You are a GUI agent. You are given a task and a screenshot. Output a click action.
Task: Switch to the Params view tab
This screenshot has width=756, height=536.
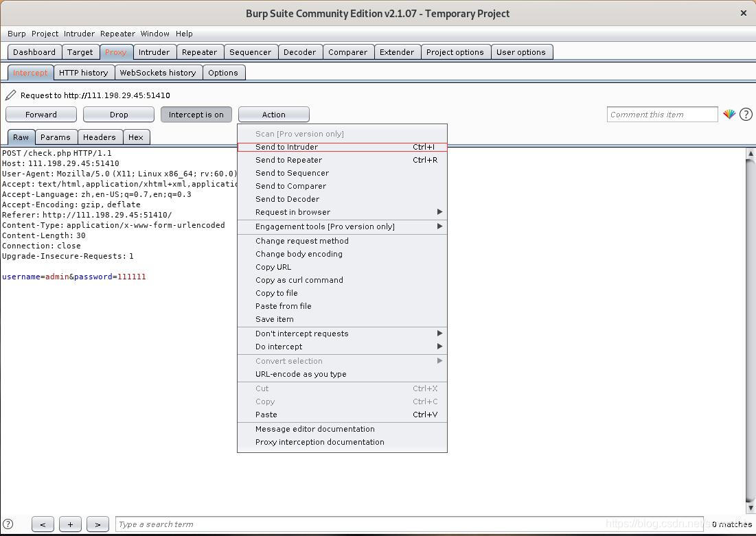point(56,137)
